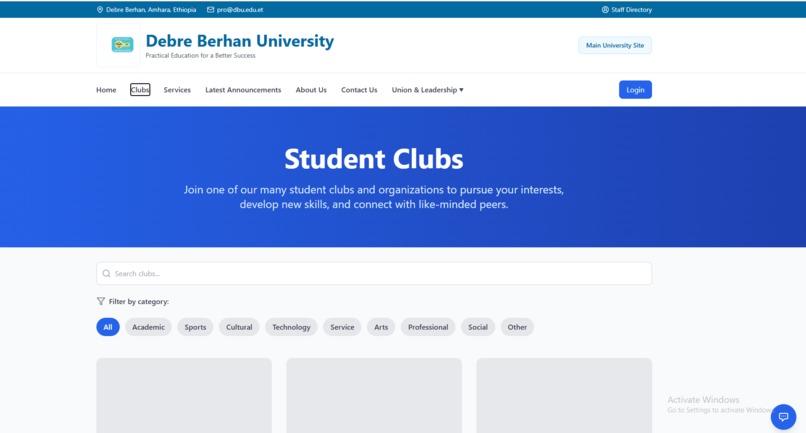Click the filter funnel icon
Image resolution: width=806 pixels, height=433 pixels.
click(x=101, y=301)
